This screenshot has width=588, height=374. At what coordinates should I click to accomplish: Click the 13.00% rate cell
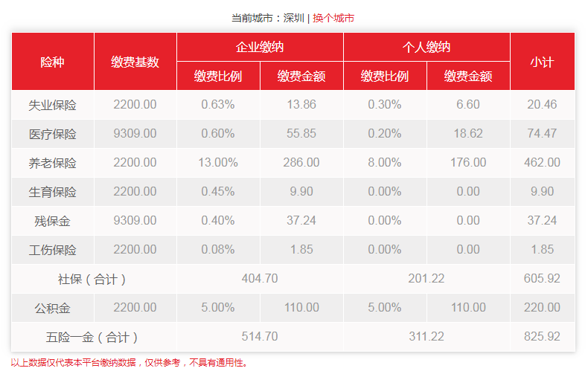click(218, 163)
